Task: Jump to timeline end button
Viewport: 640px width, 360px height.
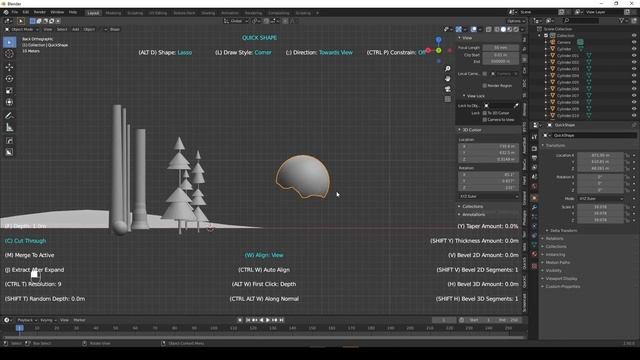Action: pos(281,320)
